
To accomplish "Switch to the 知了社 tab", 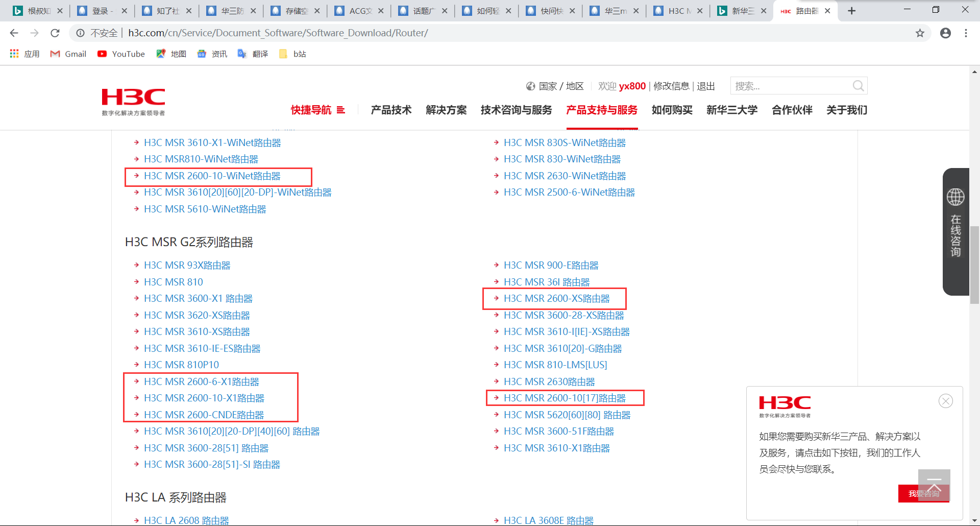I will [x=166, y=11].
